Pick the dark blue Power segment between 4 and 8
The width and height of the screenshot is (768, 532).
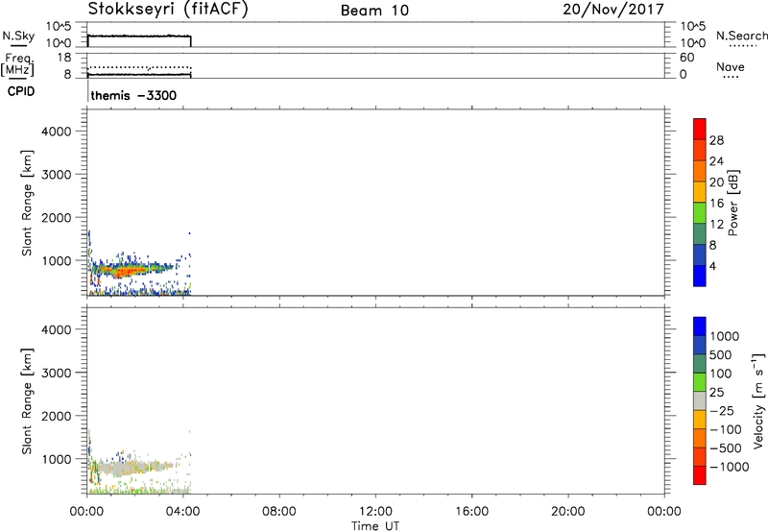click(700, 254)
